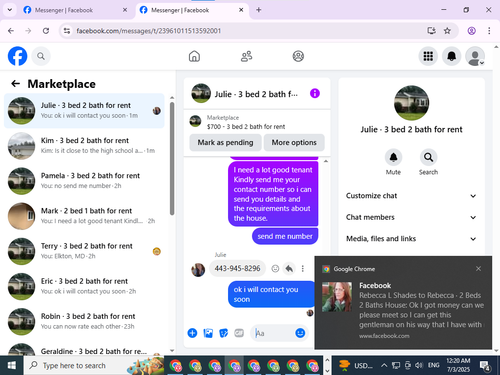This screenshot has height=375, width=500.
Task: Open the emoji picker in message box
Action: (300, 333)
